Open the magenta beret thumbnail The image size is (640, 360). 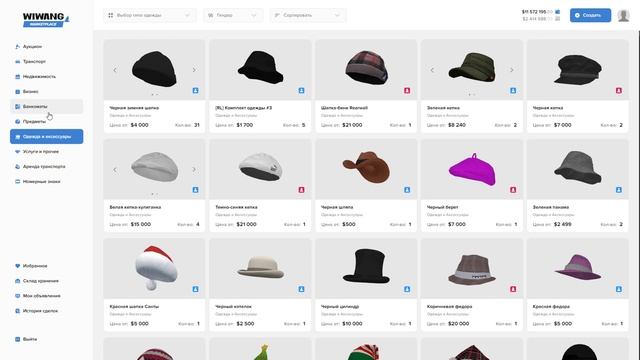472,169
